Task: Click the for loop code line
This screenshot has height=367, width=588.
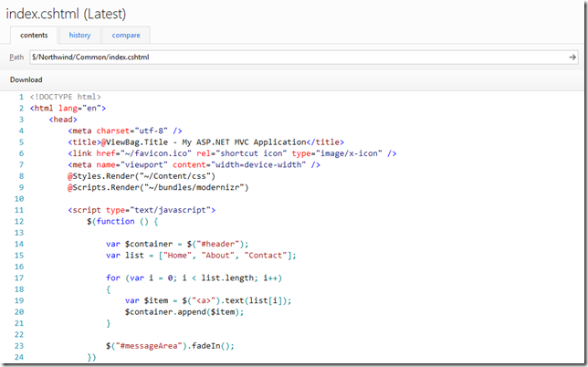Action: pos(194,278)
